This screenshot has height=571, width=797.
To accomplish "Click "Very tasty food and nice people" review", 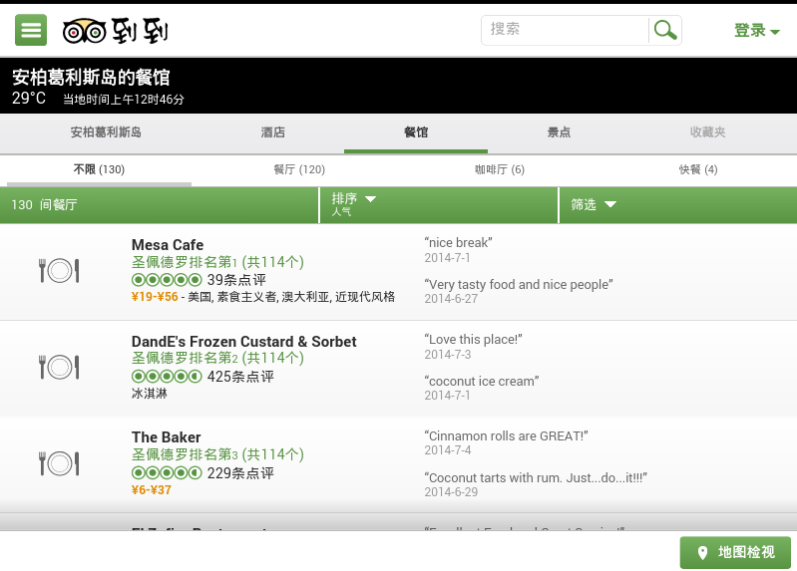I will (x=519, y=285).
